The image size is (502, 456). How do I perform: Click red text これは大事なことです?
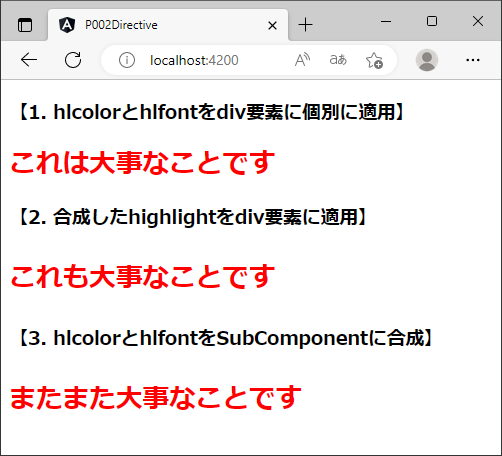tap(143, 162)
